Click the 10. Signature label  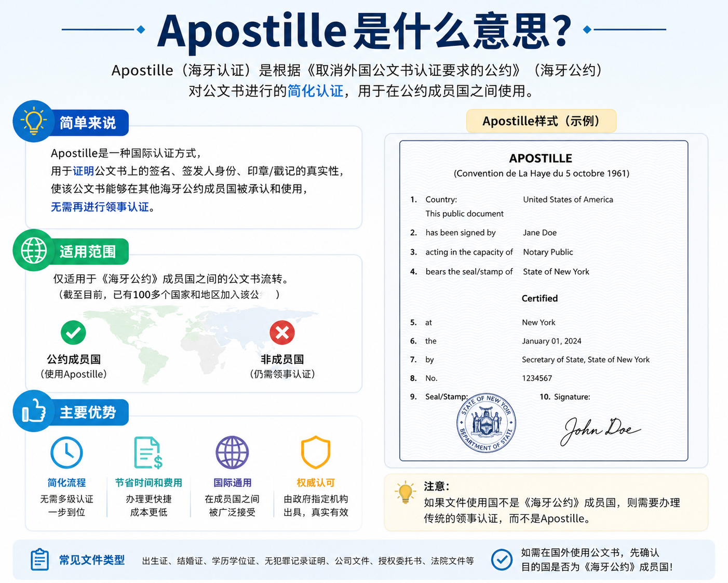(564, 397)
